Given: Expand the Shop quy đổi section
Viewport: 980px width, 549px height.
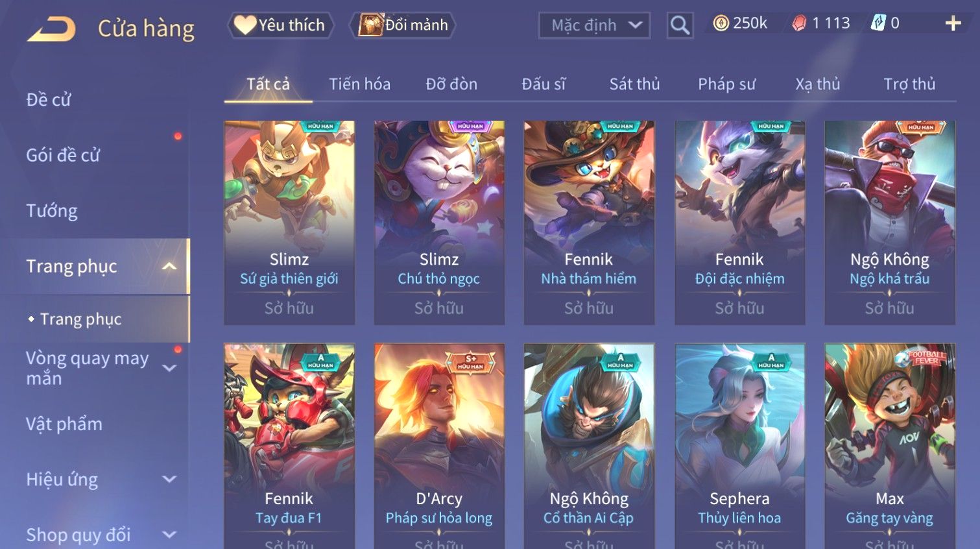Looking at the screenshot, I should point(169,535).
